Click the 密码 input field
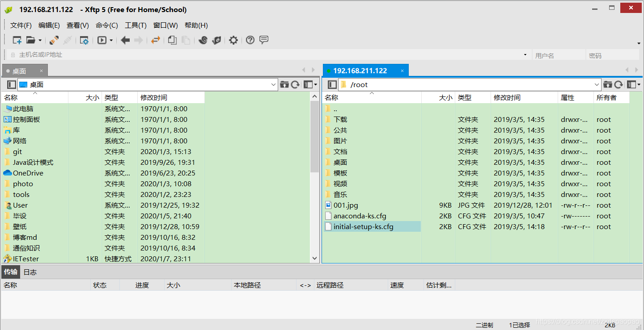 click(x=612, y=55)
